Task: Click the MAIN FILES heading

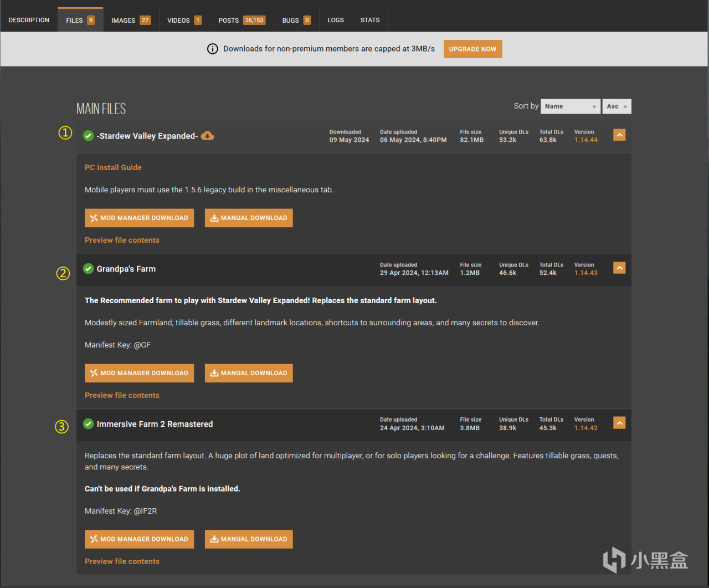Action: [x=101, y=109]
